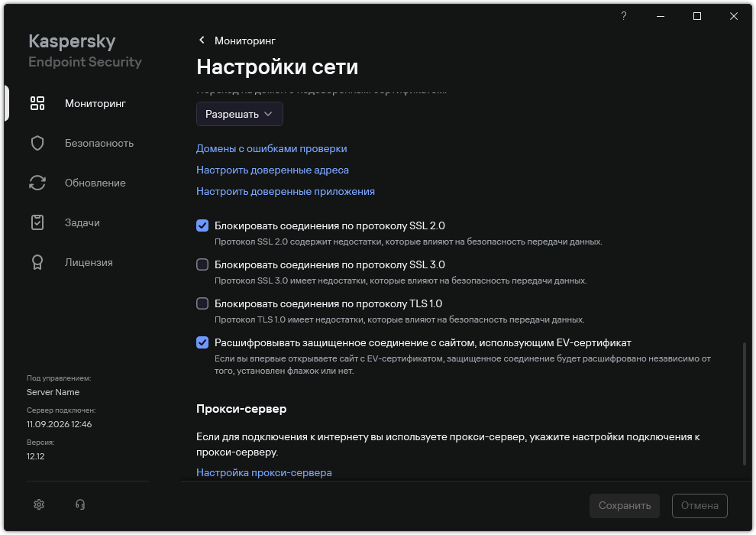This screenshot has width=756, height=535.
Task: Open settings via the gear icon
Action: point(39,504)
